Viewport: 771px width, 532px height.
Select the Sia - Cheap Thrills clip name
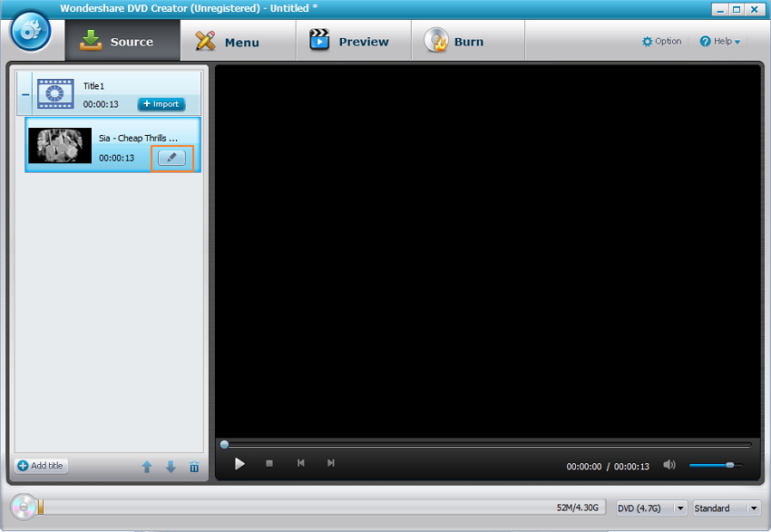(x=138, y=138)
